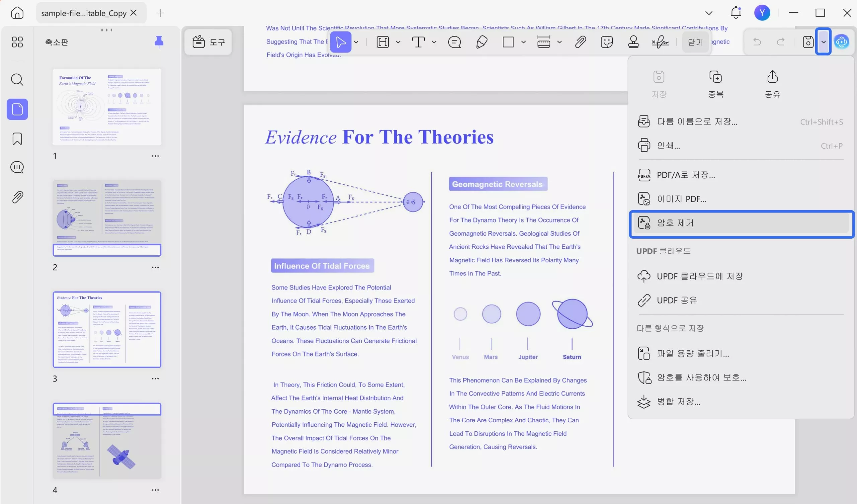Select page 4 thumbnail
Screen dimensions: 857x504
tap(107, 441)
